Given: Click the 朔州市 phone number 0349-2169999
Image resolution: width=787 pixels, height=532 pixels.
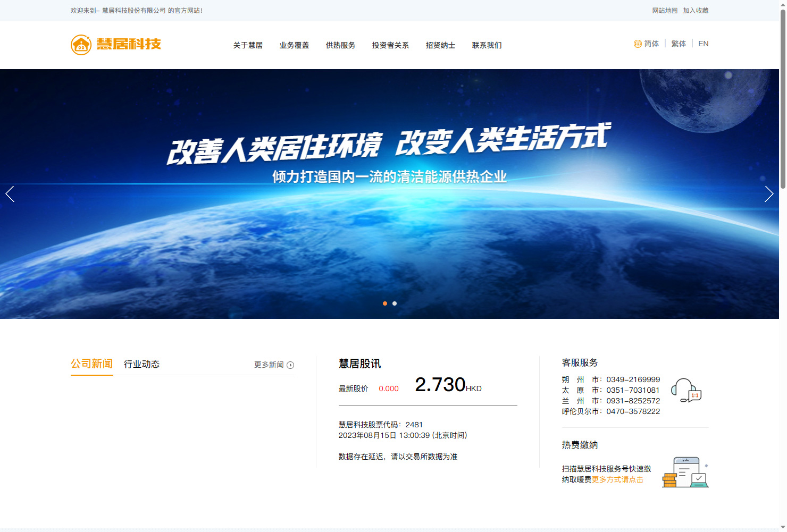Looking at the screenshot, I should (x=633, y=379).
